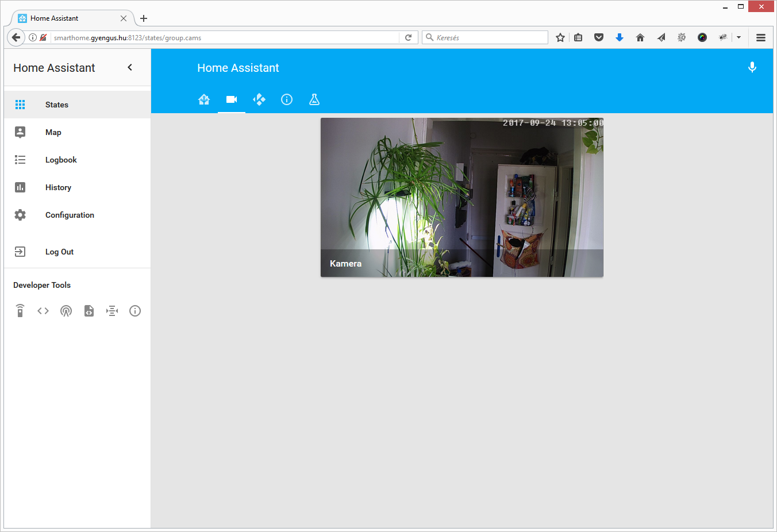The image size is (777, 532).
Task: Open the flask lab view tab
Action: 314,99
